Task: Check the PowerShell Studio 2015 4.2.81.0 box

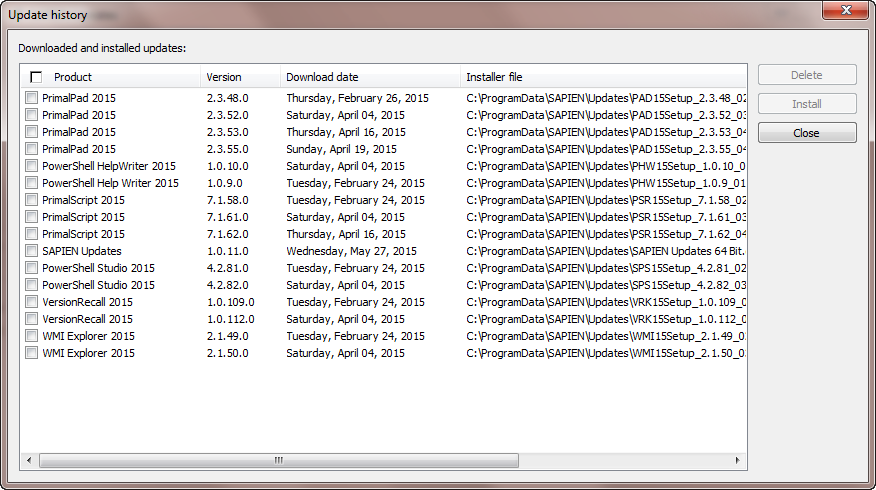Action: click(31, 268)
